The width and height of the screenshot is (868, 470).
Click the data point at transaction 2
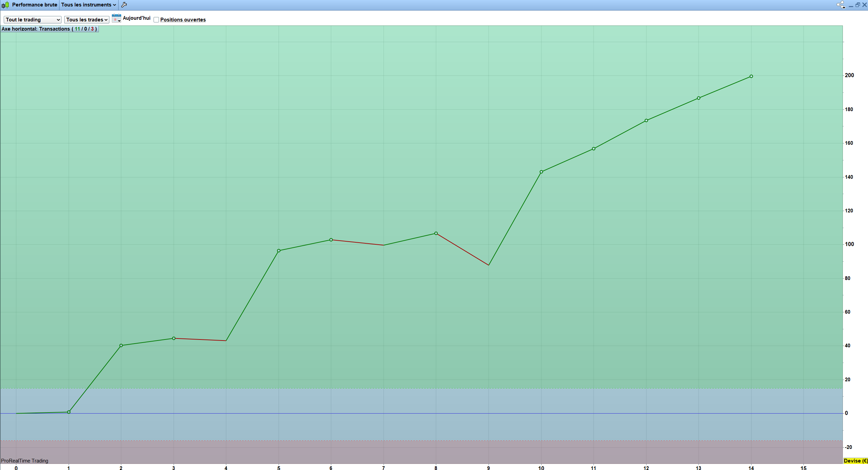[121, 346]
